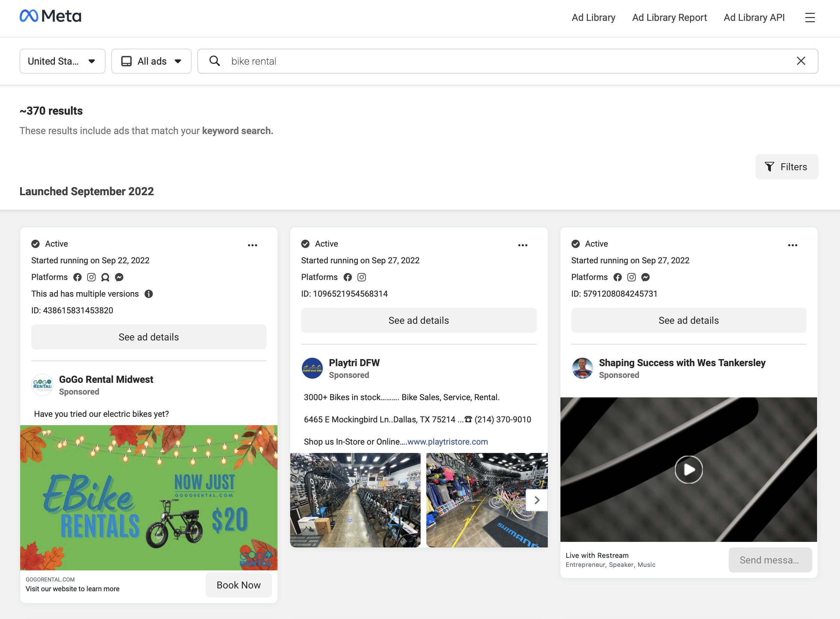Open Ad Library API page
The width and height of the screenshot is (840, 619).
click(x=754, y=18)
